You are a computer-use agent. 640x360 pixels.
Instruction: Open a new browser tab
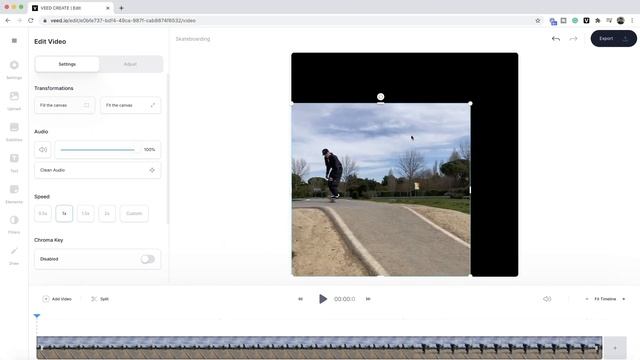(121, 8)
